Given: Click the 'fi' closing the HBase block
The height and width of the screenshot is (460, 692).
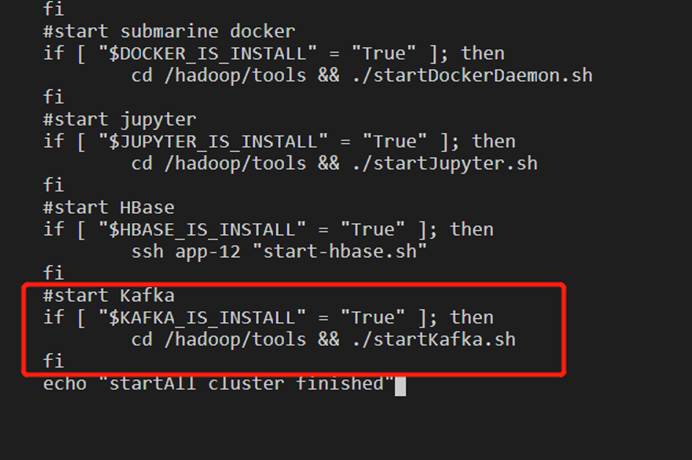Looking at the screenshot, I should tap(53, 273).
